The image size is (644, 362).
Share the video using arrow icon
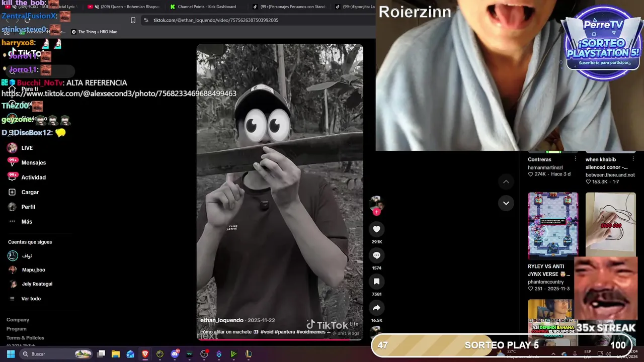click(376, 308)
